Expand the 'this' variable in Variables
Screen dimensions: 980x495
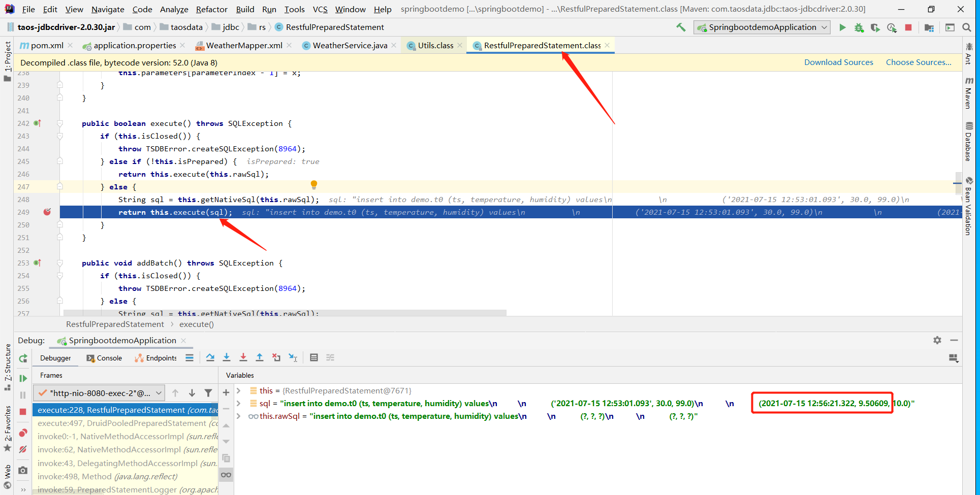239,390
